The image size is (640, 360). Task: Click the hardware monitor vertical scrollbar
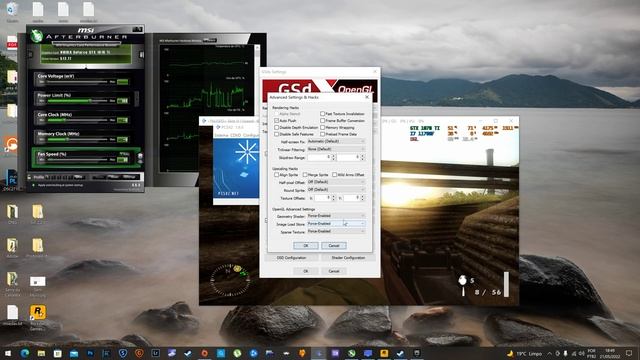coord(257,110)
